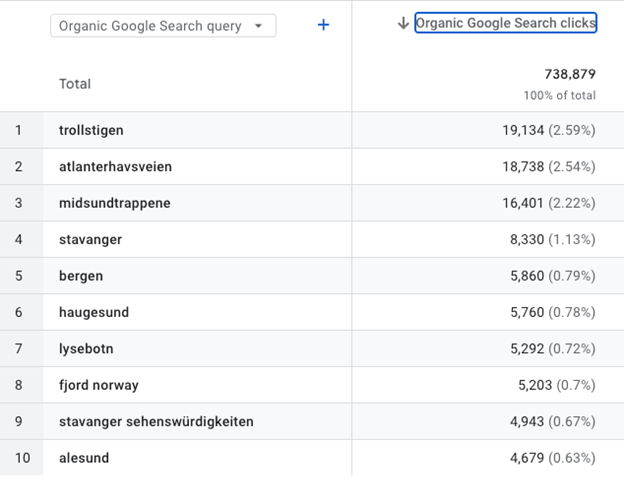Select the stavanger sehenswürdigkeiten query
The image size is (624, 499).
(x=156, y=421)
